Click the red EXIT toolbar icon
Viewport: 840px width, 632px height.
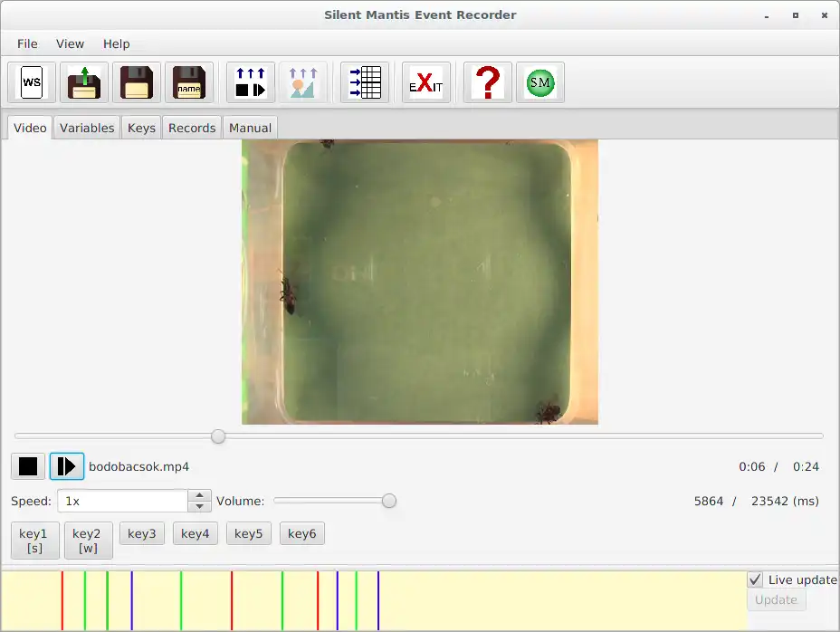click(x=426, y=82)
